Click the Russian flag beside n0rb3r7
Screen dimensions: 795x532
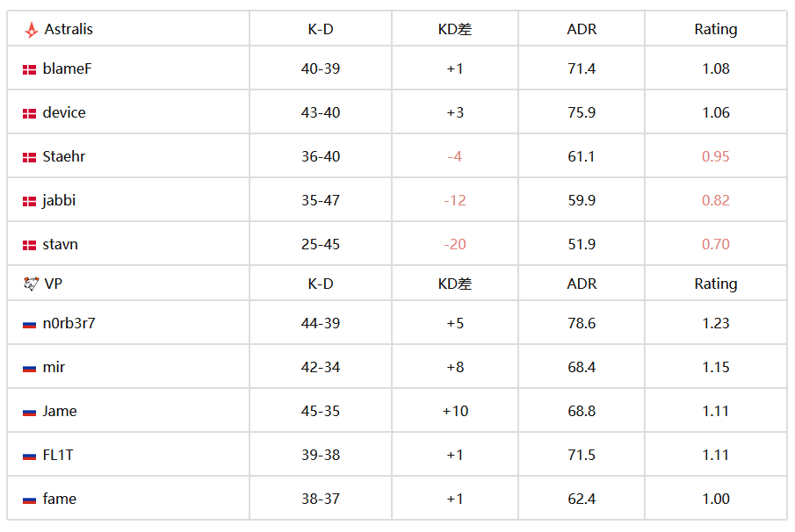29,324
